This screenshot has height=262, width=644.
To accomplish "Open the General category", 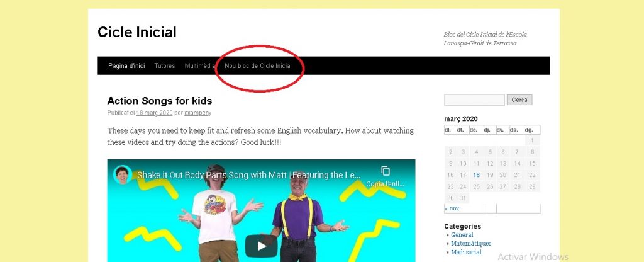I will [x=462, y=235].
